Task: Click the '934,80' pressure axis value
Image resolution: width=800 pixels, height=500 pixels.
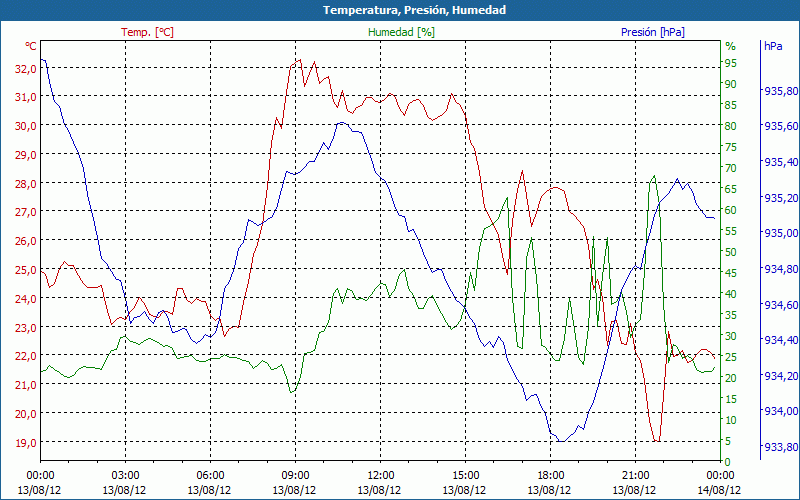Action: coord(781,269)
